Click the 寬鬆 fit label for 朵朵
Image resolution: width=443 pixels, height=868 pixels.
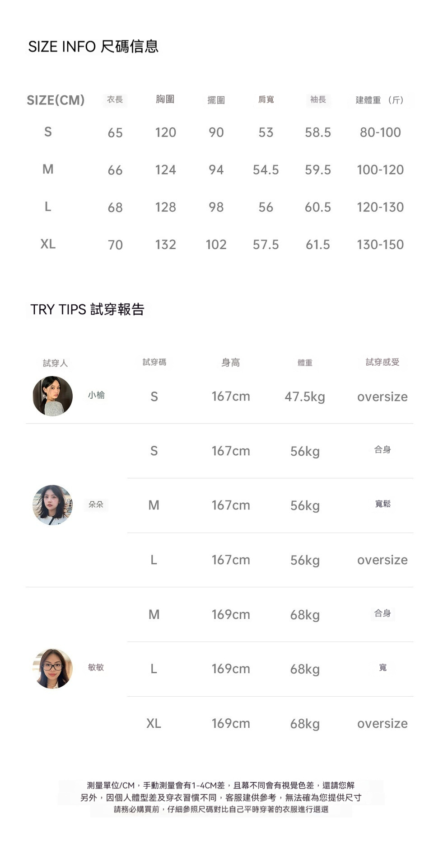click(x=382, y=504)
